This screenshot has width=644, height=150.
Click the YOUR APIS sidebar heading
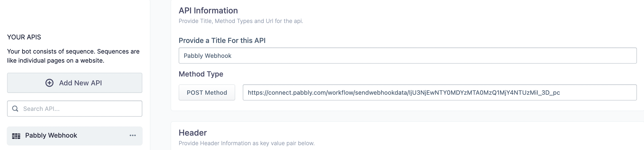tap(24, 37)
